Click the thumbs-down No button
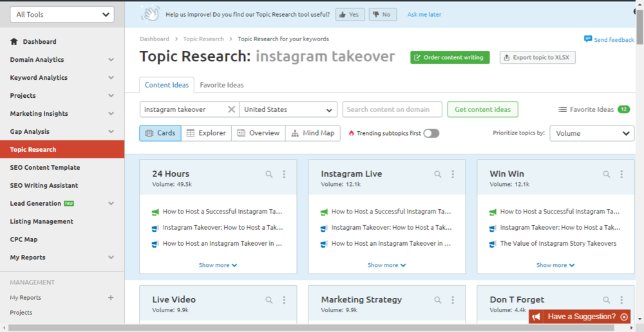 tap(383, 14)
